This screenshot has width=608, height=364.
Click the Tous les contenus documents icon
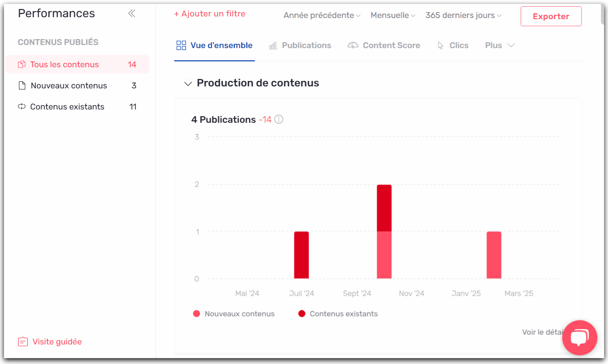point(22,65)
